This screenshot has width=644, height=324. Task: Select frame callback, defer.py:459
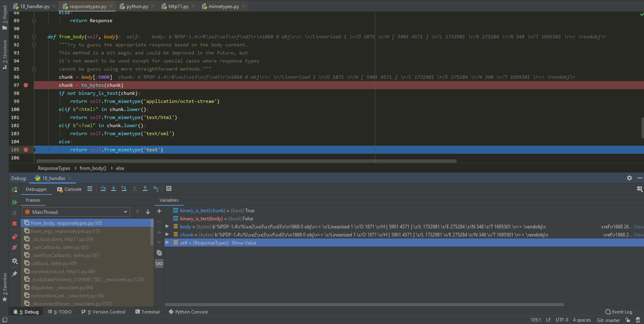point(87,263)
